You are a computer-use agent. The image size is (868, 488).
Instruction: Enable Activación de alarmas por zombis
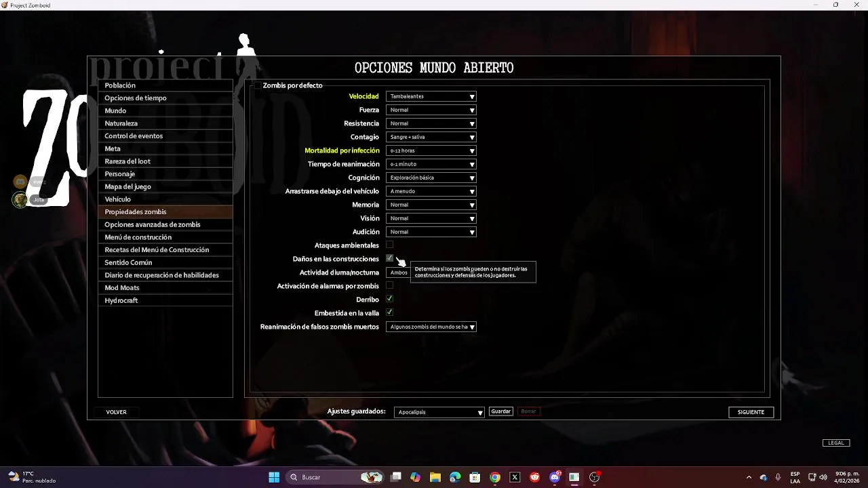[389, 285]
